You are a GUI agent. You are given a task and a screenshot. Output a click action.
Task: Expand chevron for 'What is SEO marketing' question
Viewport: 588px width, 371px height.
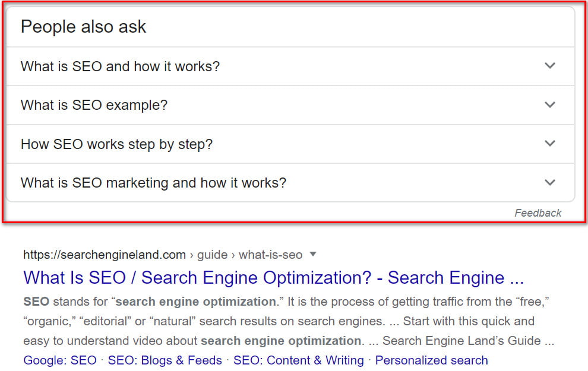click(550, 182)
